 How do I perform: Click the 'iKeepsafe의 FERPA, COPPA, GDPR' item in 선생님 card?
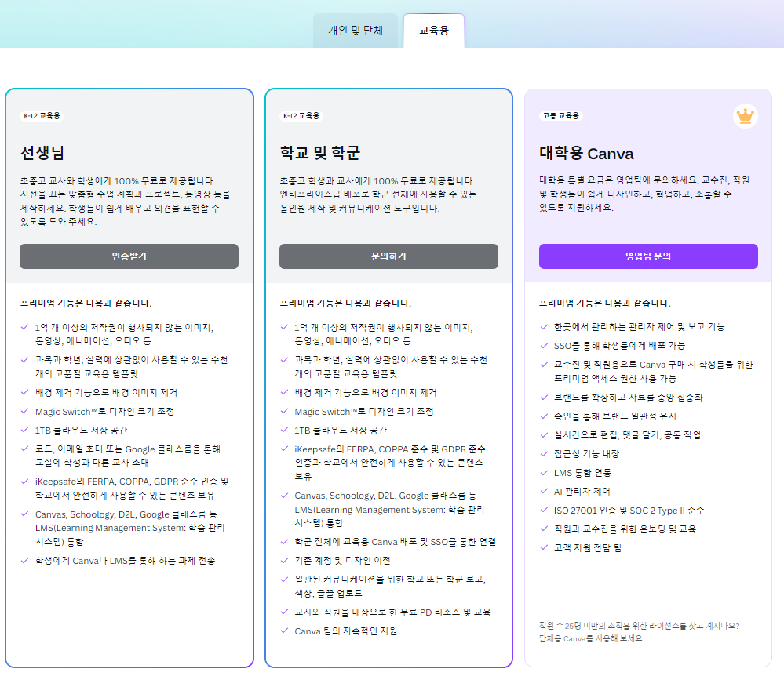pyautogui.click(x=132, y=488)
